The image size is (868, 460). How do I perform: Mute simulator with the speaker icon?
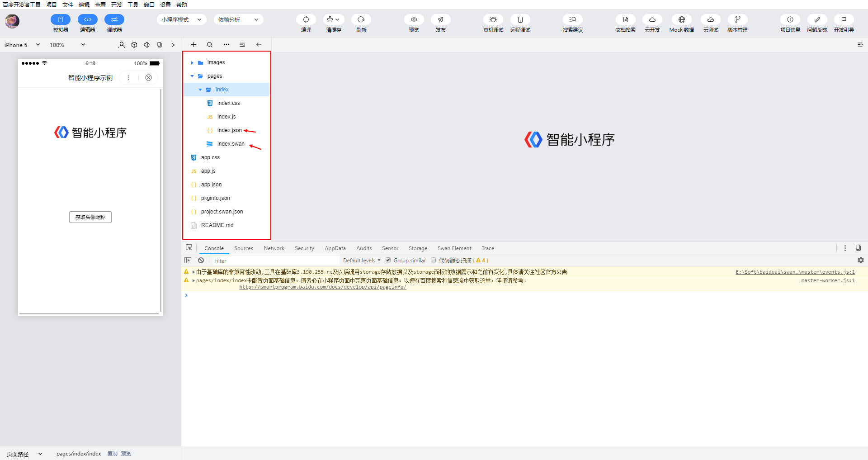147,45
